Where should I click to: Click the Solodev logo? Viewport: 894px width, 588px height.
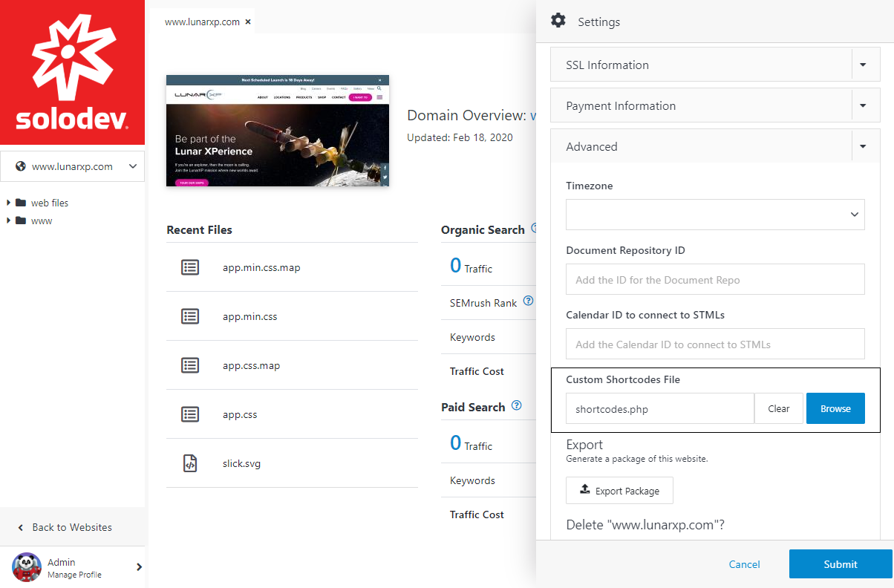72,72
